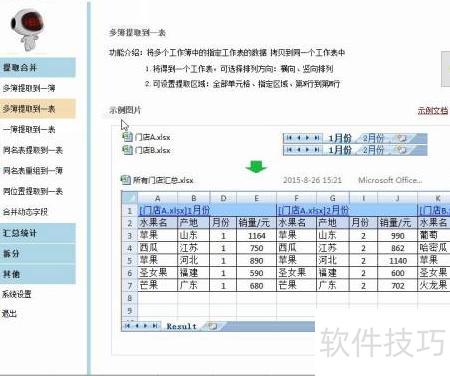450x376 pixels.
Task: Click the 门店A.xlsx file icon
Action: pos(127,137)
